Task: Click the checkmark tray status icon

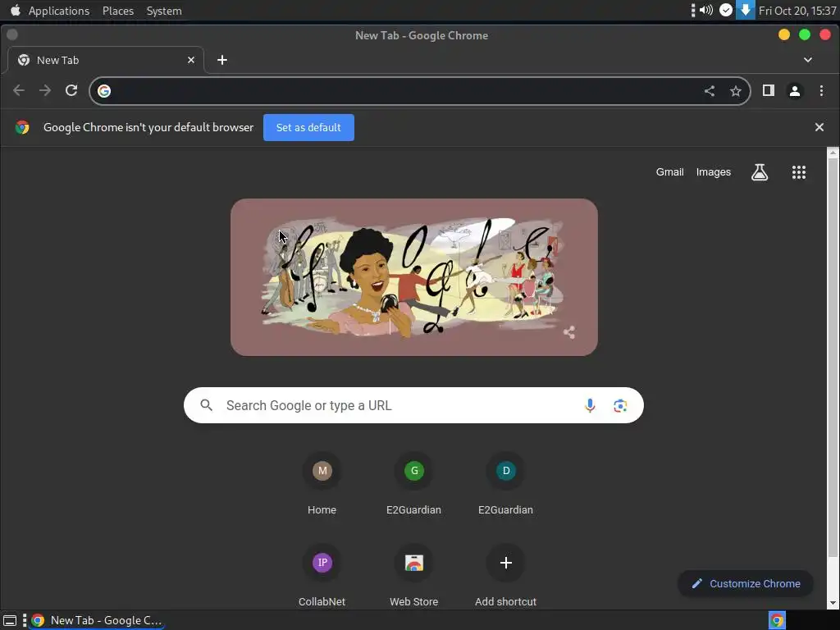Action: pyautogui.click(x=726, y=10)
